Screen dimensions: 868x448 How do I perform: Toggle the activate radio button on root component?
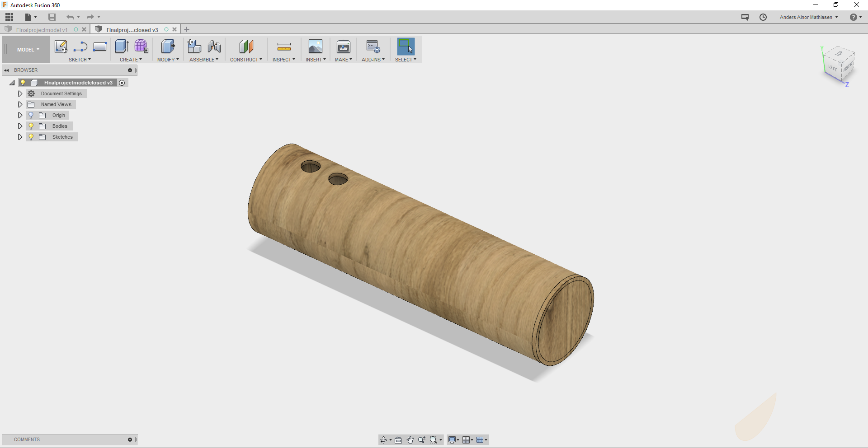(122, 83)
